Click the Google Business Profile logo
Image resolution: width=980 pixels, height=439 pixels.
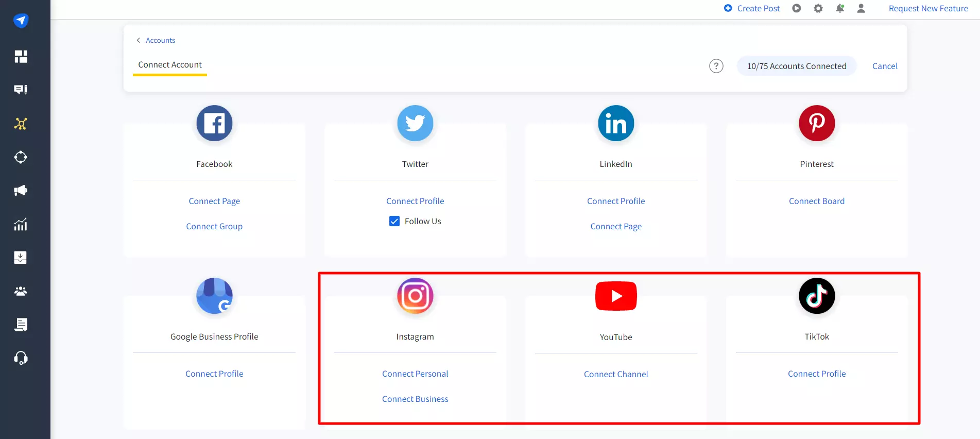click(214, 296)
